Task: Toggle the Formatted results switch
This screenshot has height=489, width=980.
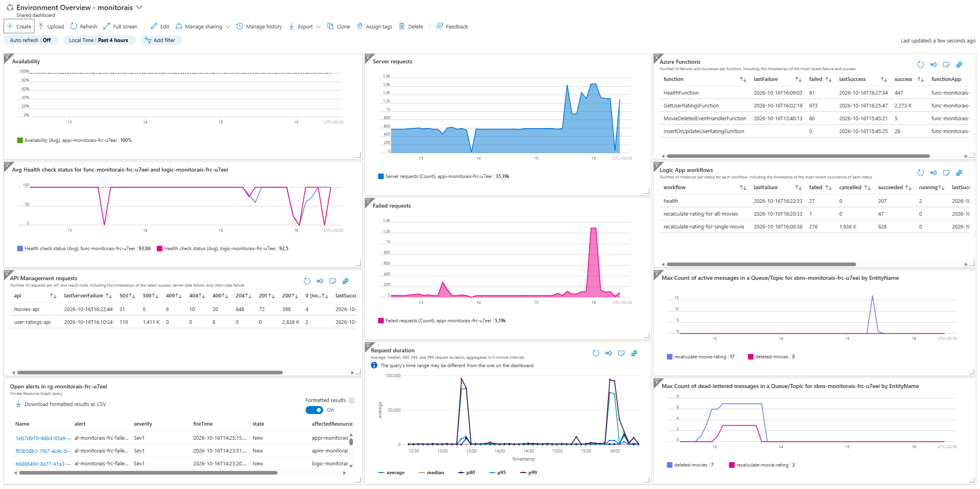Action: coord(314,410)
